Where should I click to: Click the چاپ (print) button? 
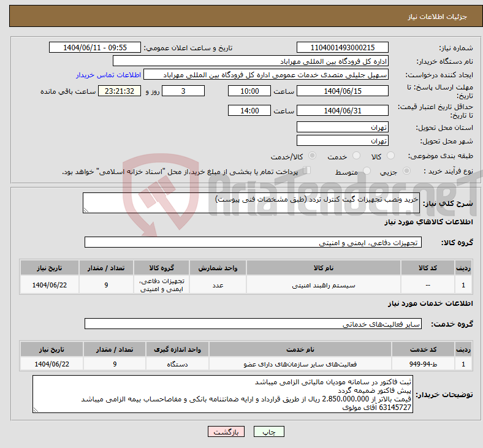268,431
